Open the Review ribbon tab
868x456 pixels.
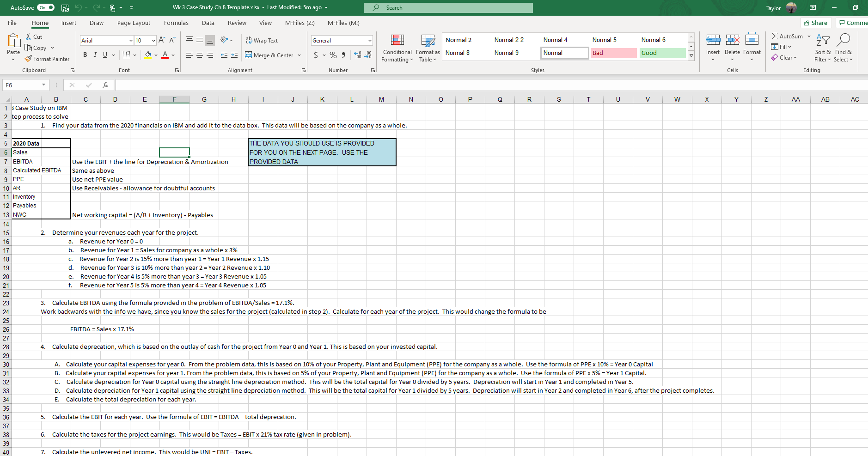tap(237, 23)
